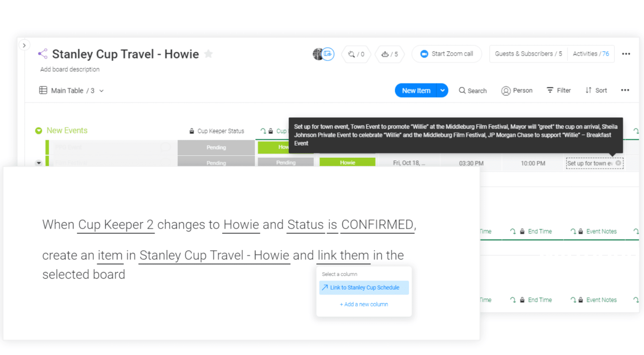
Task: Toggle the collapse sidebar arrow on left
Action: pyautogui.click(x=24, y=45)
